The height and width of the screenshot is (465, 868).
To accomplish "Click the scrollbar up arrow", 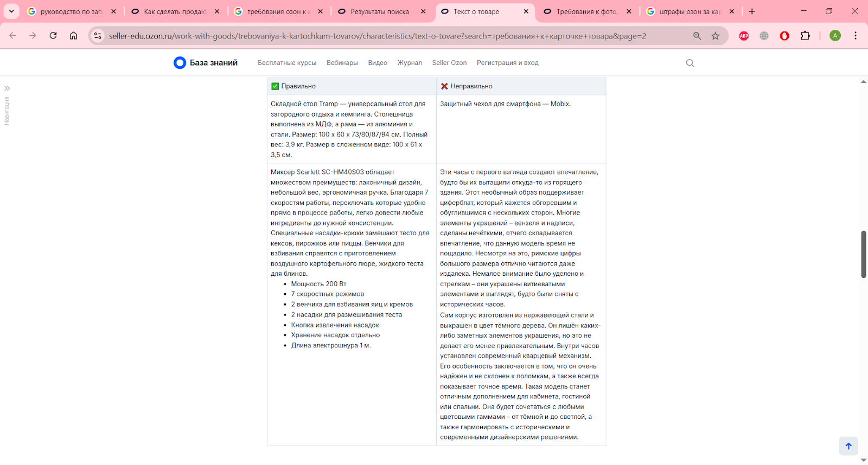I will (x=864, y=82).
